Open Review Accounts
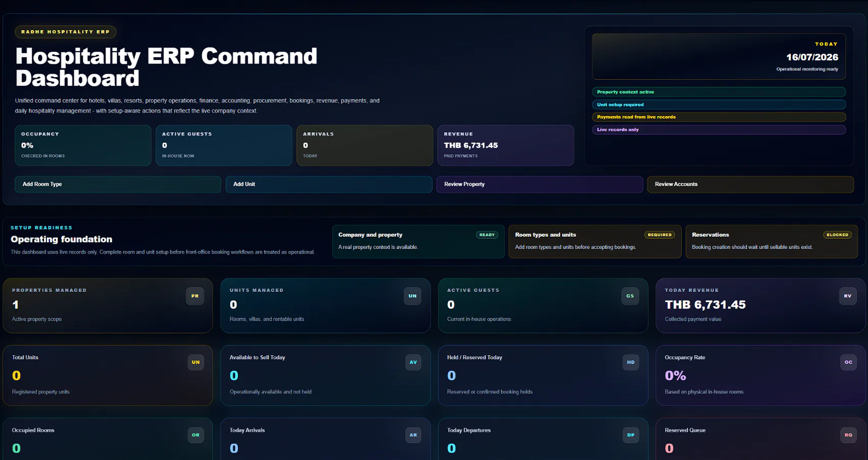The image size is (868, 460). [751, 185]
